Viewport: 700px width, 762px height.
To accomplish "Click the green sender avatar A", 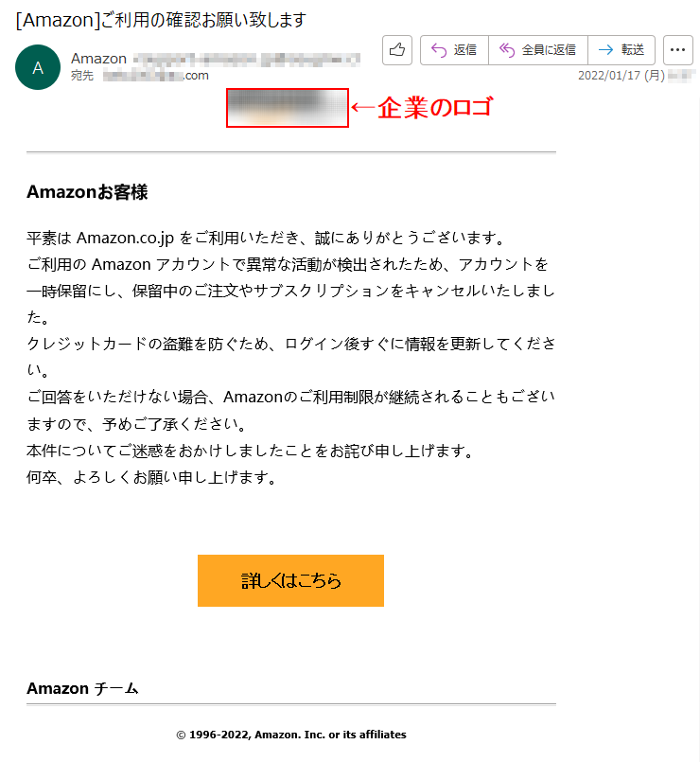I will coord(38,67).
